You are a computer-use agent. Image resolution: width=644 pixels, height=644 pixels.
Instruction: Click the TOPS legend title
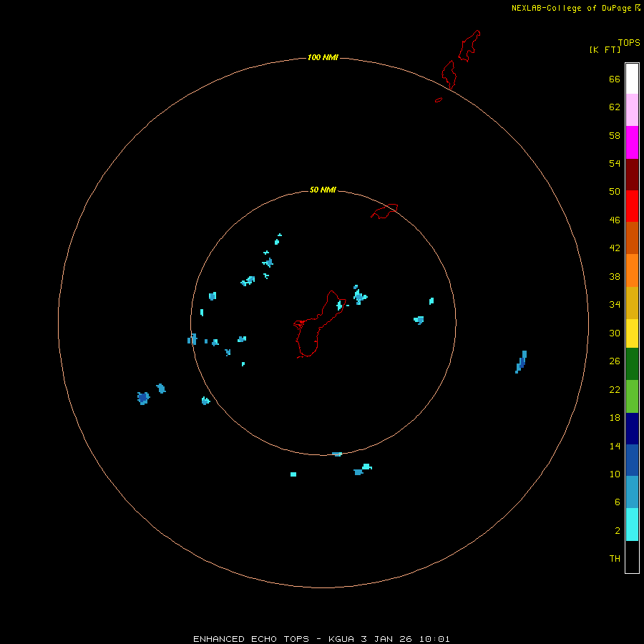click(629, 42)
